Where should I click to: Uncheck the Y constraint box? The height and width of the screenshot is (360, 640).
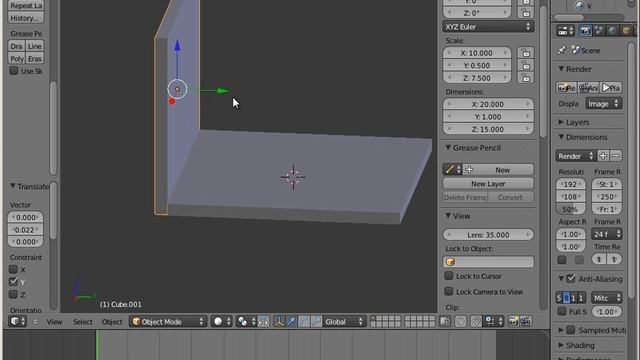(13, 282)
